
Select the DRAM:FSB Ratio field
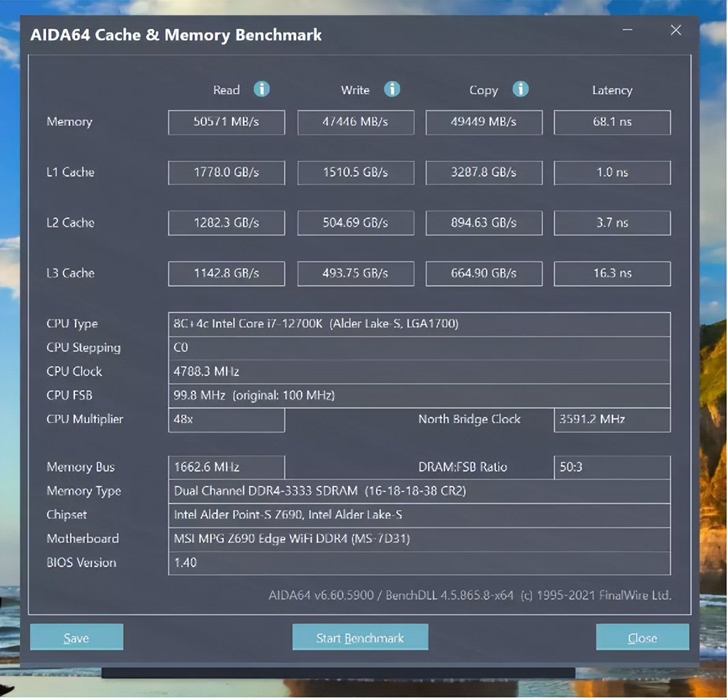pos(612,467)
